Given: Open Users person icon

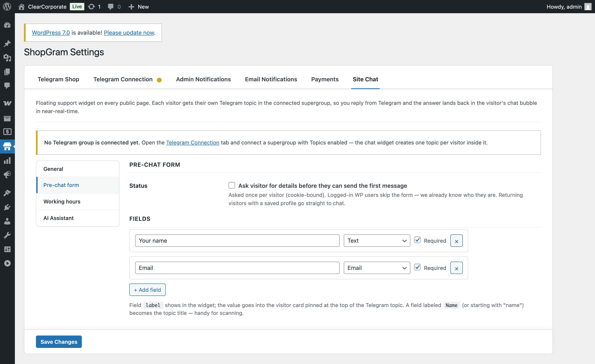Looking at the screenshot, I should point(7,221).
